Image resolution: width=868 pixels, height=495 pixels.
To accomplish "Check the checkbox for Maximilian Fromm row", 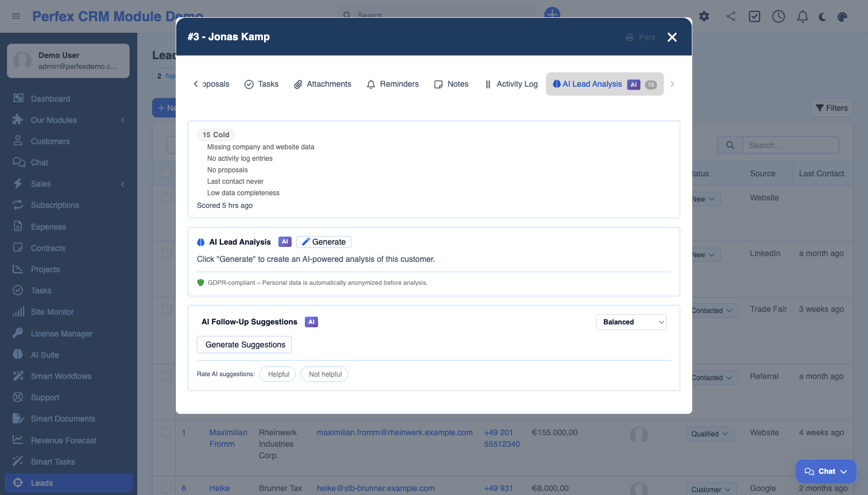I will pyautogui.click(x=167, y=432).
